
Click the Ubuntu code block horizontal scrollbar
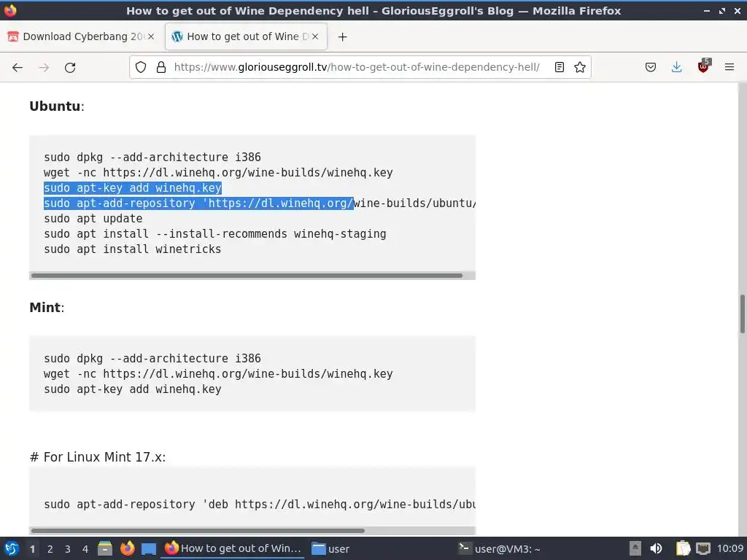pyautogui.click(x=247, y=275)
